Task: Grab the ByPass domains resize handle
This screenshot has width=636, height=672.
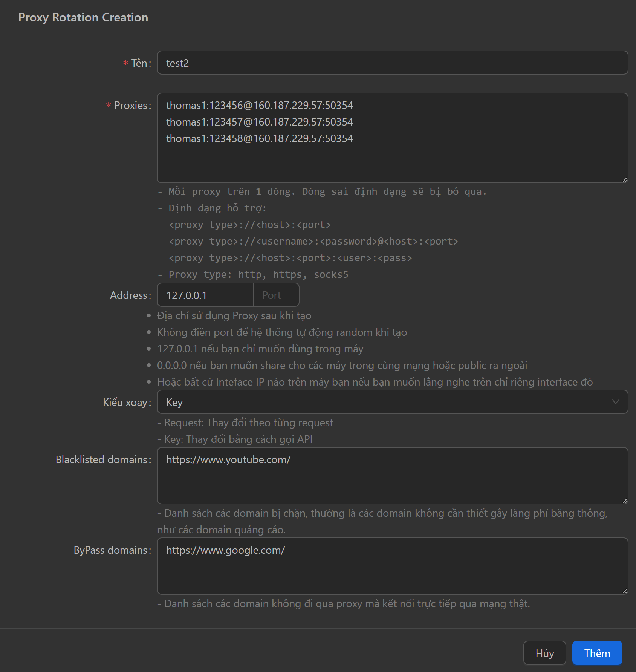Action: (625, 591)
